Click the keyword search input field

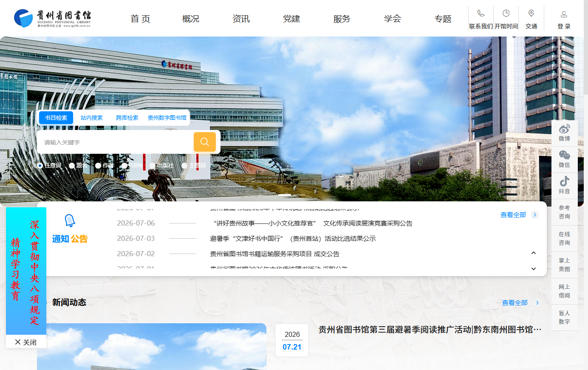(x=116, y=142)
